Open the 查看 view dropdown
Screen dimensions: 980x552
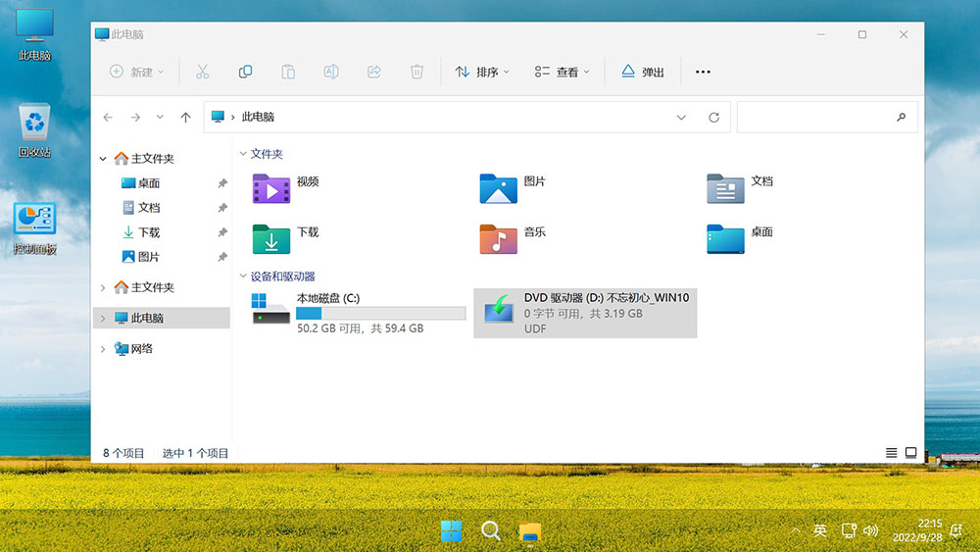(563, 72)
